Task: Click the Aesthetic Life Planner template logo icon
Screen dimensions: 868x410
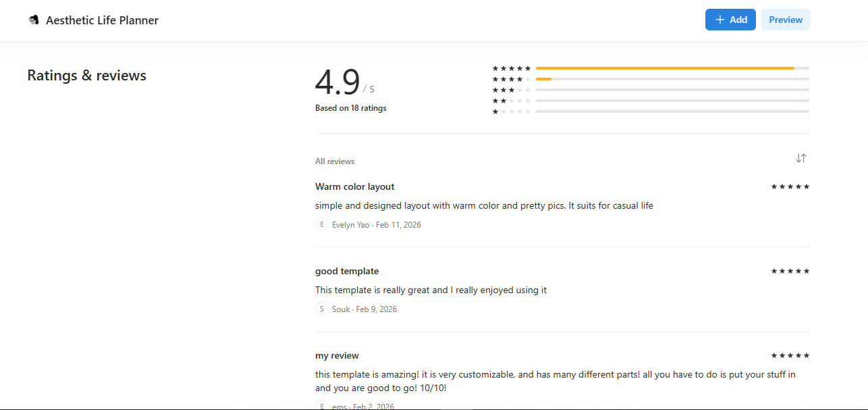Action: (34, 20)
